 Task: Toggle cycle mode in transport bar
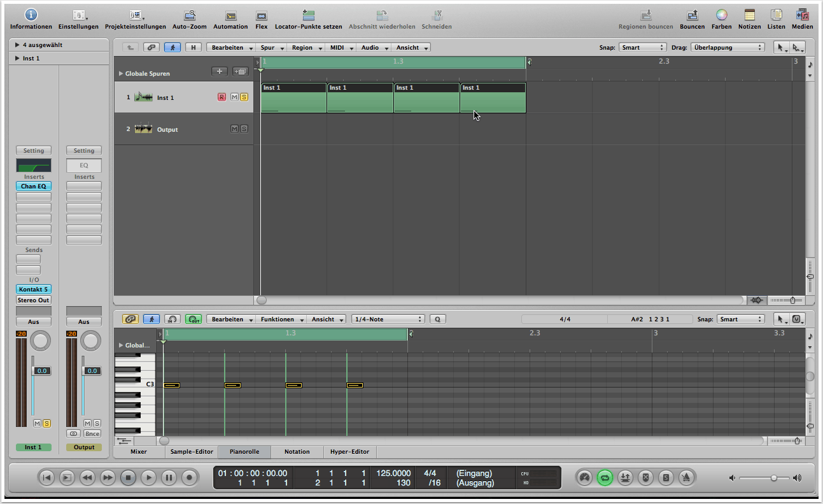tap(605, 477)
